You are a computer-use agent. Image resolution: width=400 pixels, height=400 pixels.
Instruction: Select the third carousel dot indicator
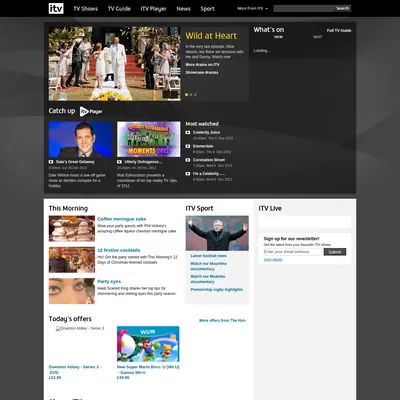[x=195, y=95]
